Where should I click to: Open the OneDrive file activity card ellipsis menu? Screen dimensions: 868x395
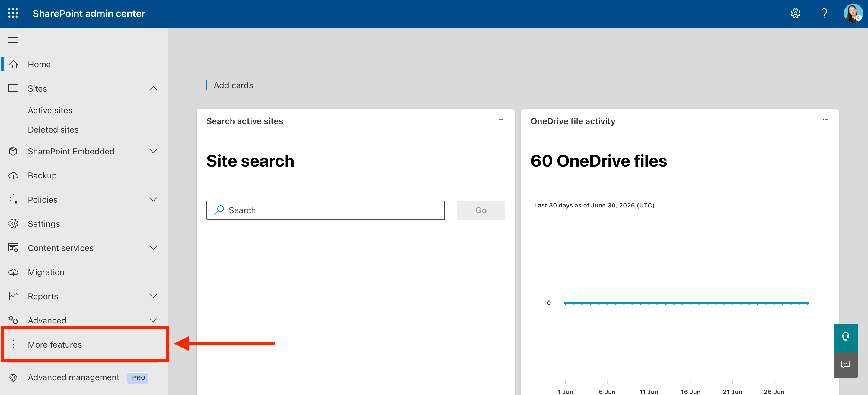[825, 120]
